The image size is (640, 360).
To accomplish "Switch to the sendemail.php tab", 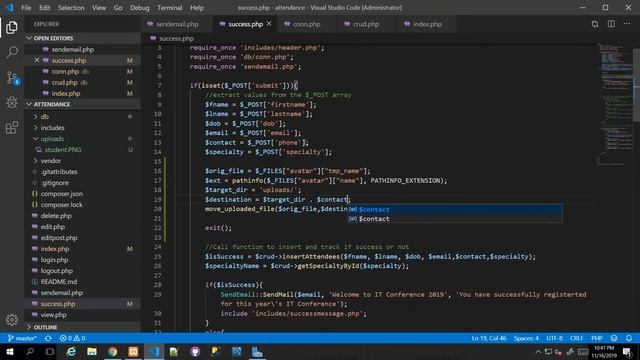I will (177, 24).
